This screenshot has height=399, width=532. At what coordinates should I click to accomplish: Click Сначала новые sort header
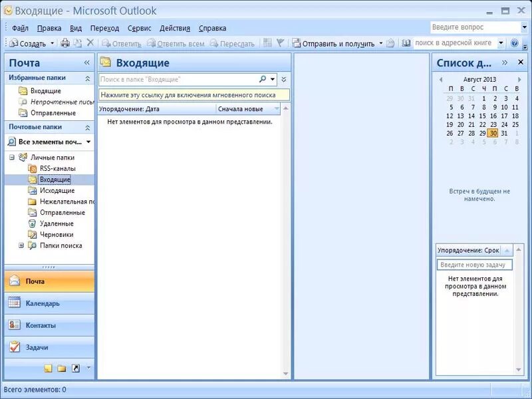pyautogui.click(x=248, y=109)
